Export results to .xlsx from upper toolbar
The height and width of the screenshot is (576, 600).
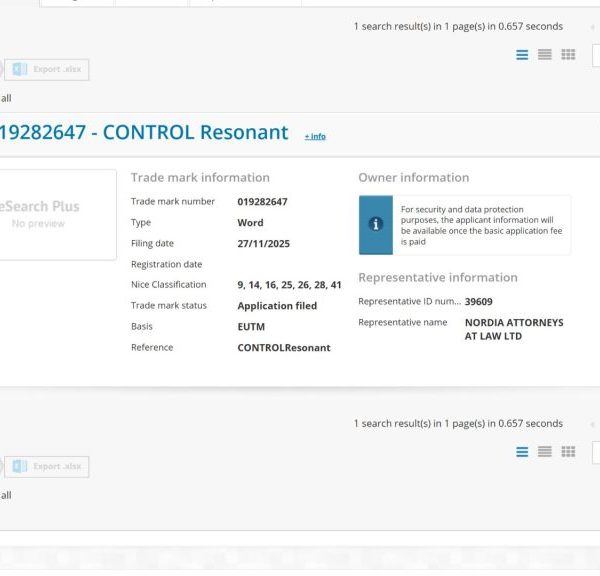(47, 69)
